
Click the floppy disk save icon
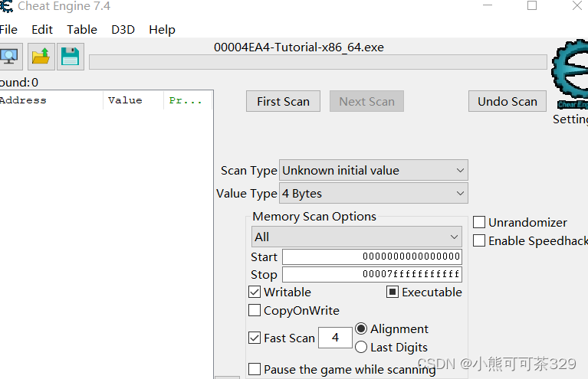click(x=70, y=57)
